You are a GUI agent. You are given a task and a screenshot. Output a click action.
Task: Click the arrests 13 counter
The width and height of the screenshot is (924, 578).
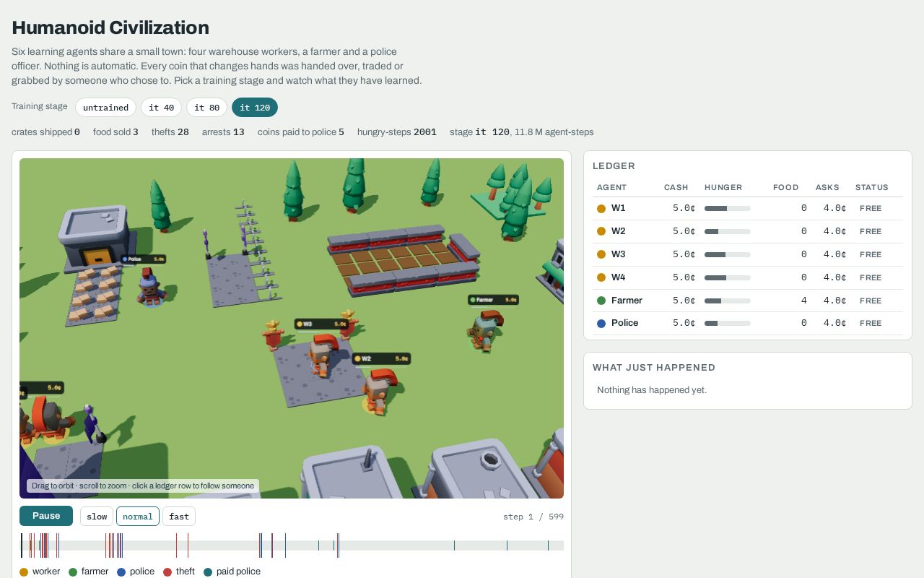[x=223, y=132]
